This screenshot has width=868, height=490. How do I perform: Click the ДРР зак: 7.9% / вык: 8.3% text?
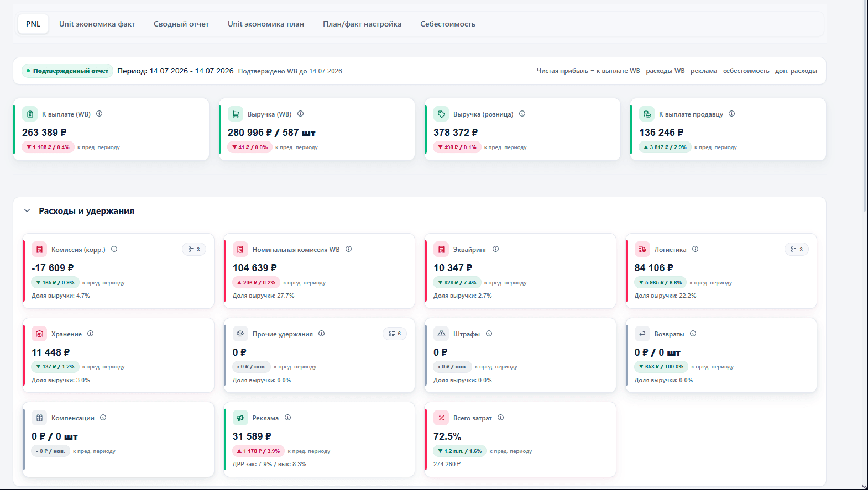[x=269, y=464]
